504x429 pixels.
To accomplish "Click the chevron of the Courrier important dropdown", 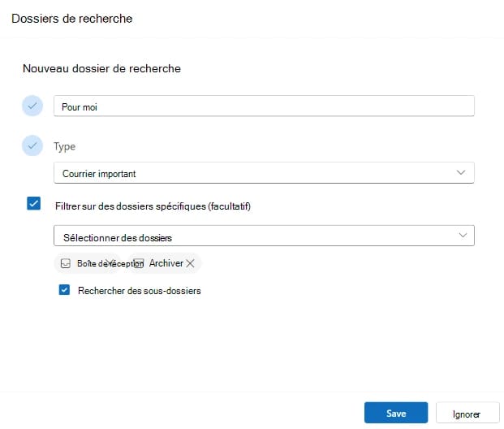I will [x=461, y=172].
